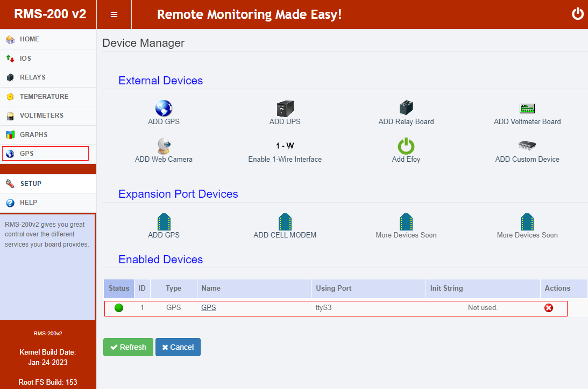588x389 pixels.
Task: Click the ADD UPS device icon
Action: tap(285, 109)
